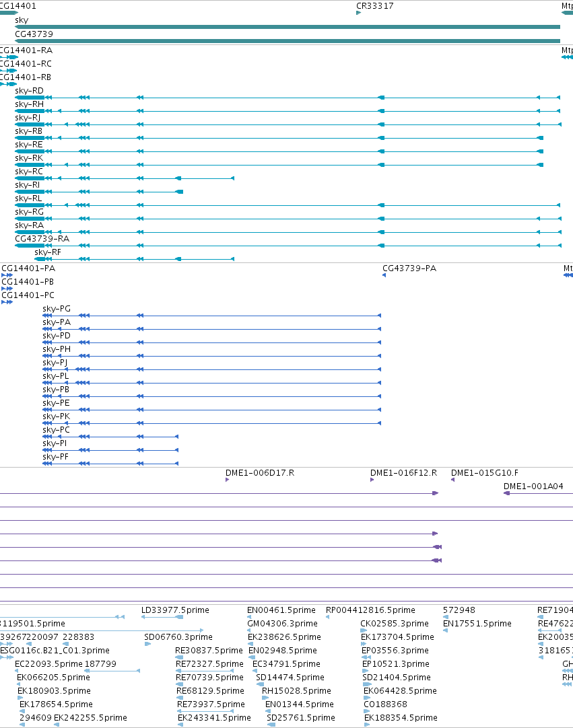Select the 228383 EST label
Screen dimensions: 573x728
click(x=79, y=637)
